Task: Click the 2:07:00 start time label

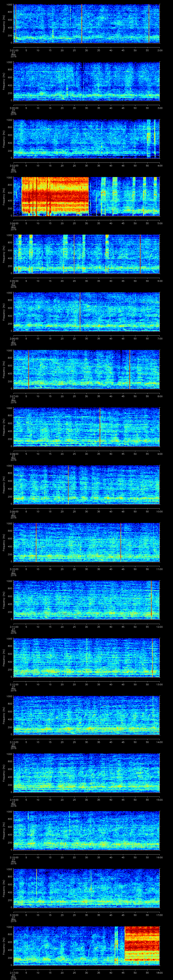Action: coord(14,396)
